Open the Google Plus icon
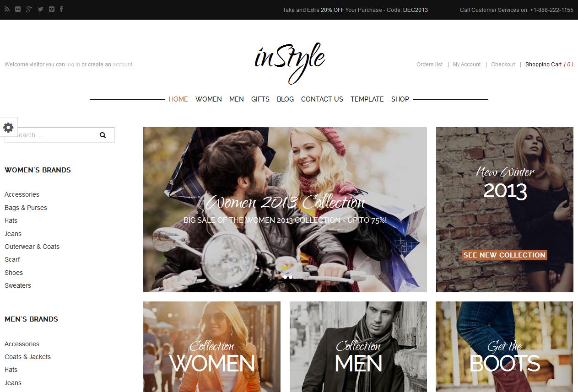Screen dimensions: 578x392 click(x=29, y=9)
